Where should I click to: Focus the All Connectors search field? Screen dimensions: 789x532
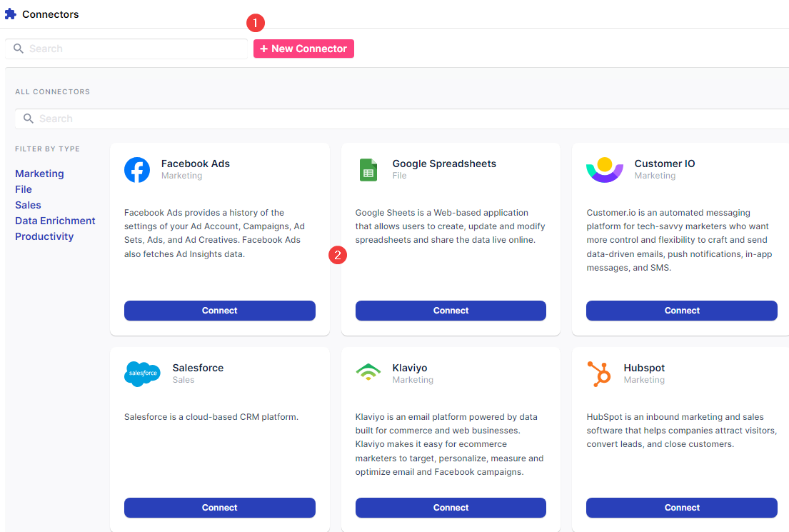pos(402,119)
